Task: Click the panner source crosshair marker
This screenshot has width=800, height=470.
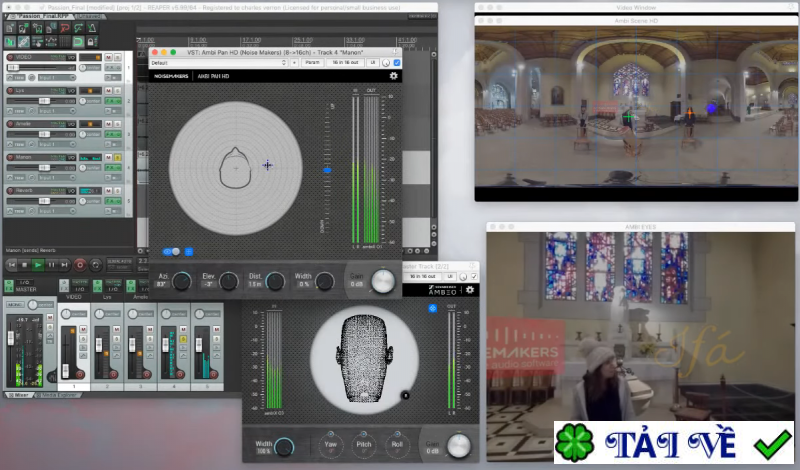Action: tap(267, 165)
